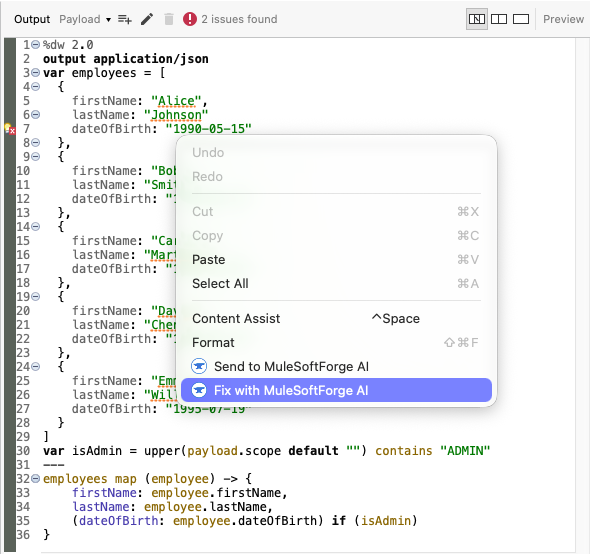The height and width of the screenshot is (554, 593).
Task: Click 'output application/json' on line 2
Action: [x=126, y=59]
